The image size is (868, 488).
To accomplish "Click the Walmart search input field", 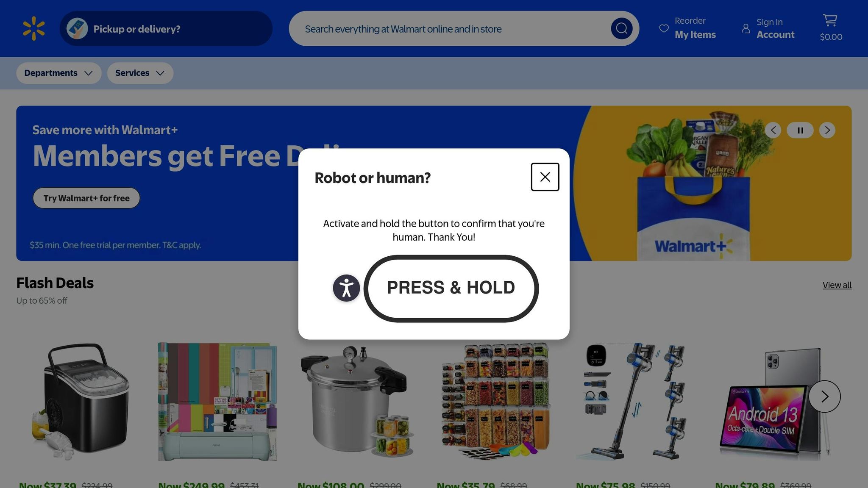I will point(456,28).
